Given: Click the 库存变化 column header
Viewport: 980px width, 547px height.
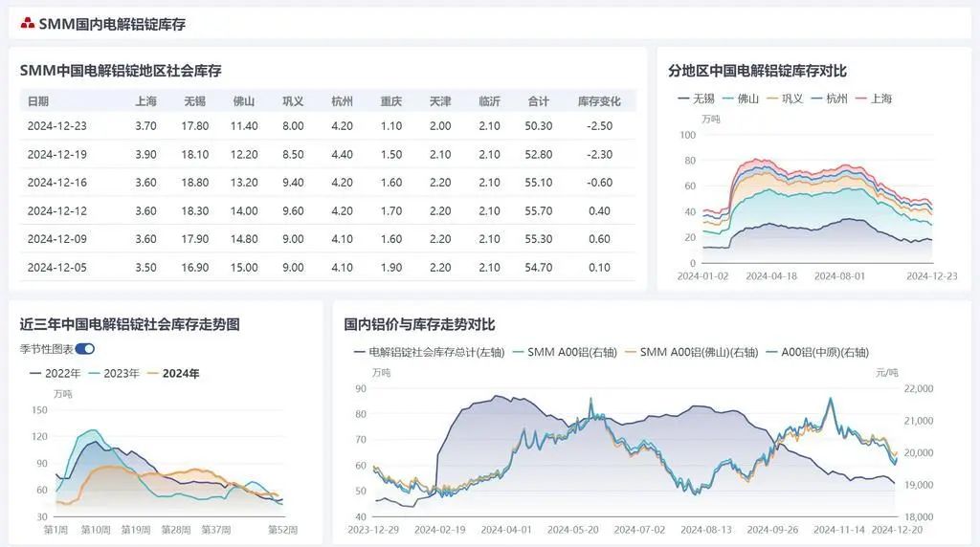Looking at the screenshot, I should [x=599, y=101].
